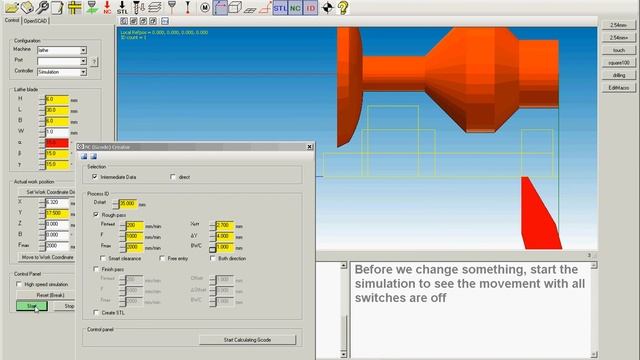Switch to the Control tab
The height and width of the screenshot is (360, 640).
tap(12, 20)
